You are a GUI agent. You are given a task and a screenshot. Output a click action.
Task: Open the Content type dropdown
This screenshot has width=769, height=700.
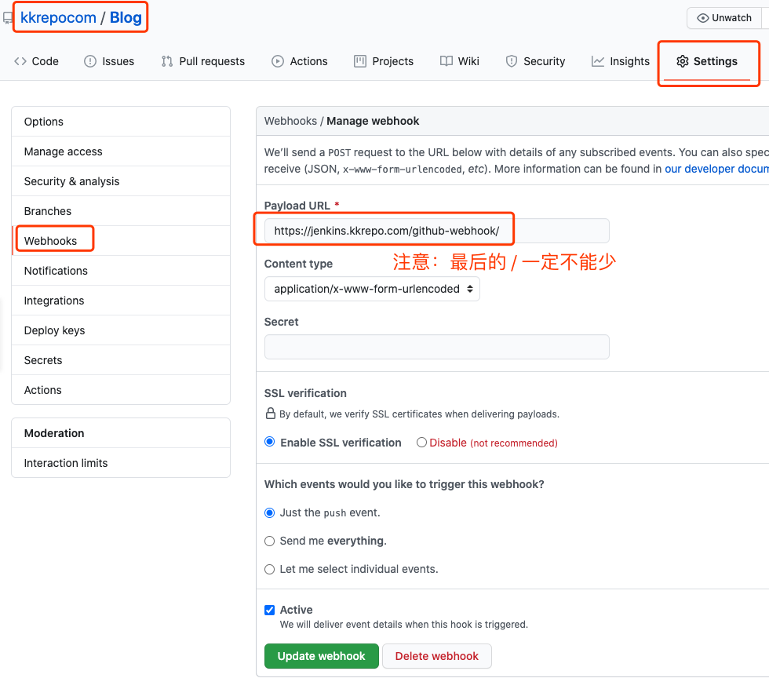point(372,289)
